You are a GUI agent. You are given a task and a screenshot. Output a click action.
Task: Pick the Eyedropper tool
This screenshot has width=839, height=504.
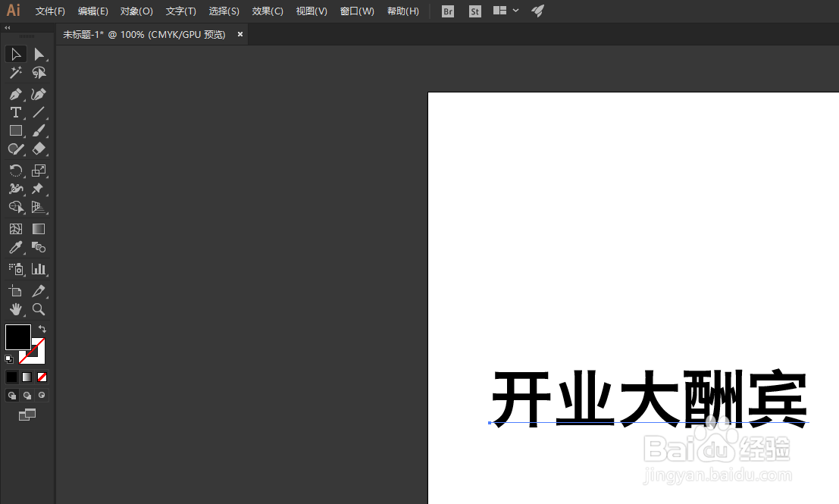point(15,247)
